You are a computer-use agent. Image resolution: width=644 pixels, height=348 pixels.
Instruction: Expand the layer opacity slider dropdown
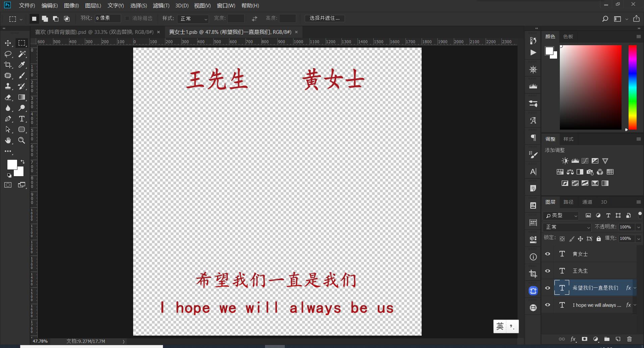tap(639, 227)
